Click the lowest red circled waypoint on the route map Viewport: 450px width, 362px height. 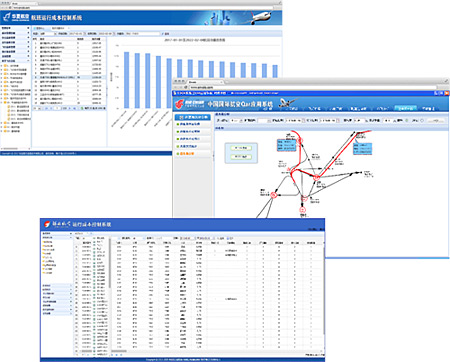302,210
